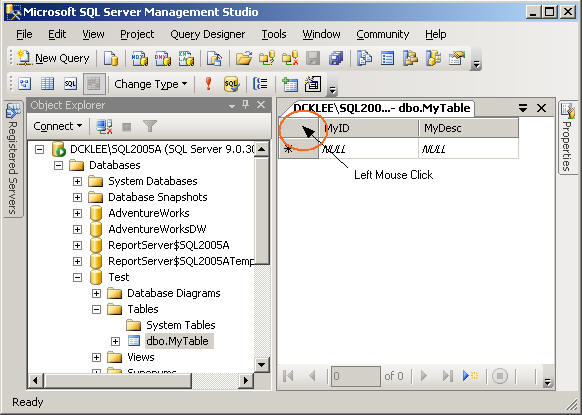Image resolution: width=582 pixels, height=415 pixels.
Task: Open the Change Type dropdown
Action: click(x=150, y=84)
